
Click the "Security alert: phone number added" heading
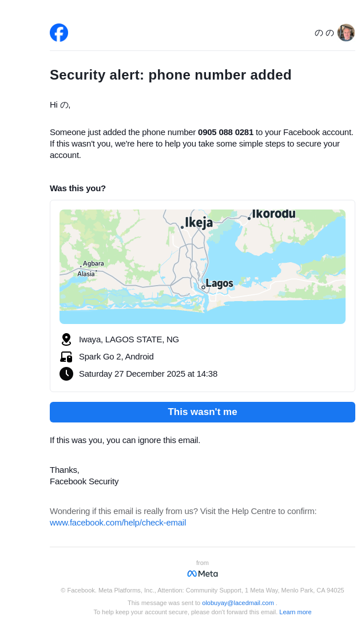170,75
